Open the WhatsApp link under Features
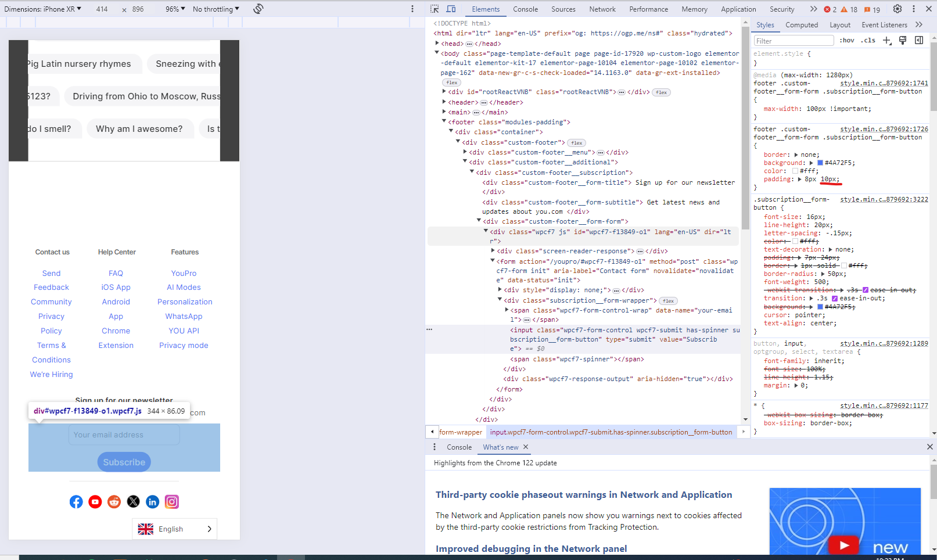Screen dimensions: 937x560 click(184, 317)
